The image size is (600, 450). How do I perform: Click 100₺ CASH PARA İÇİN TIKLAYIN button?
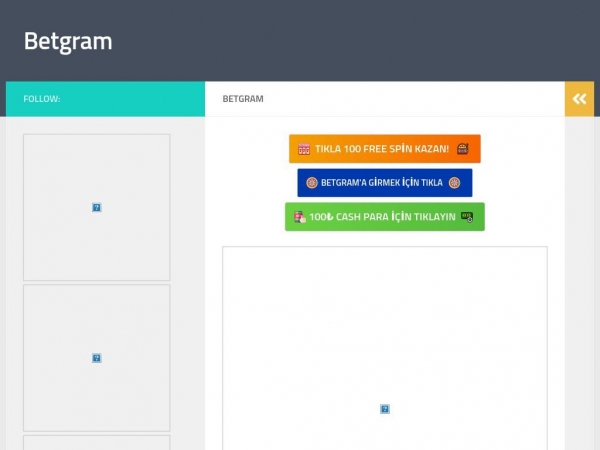click(385, 217)
